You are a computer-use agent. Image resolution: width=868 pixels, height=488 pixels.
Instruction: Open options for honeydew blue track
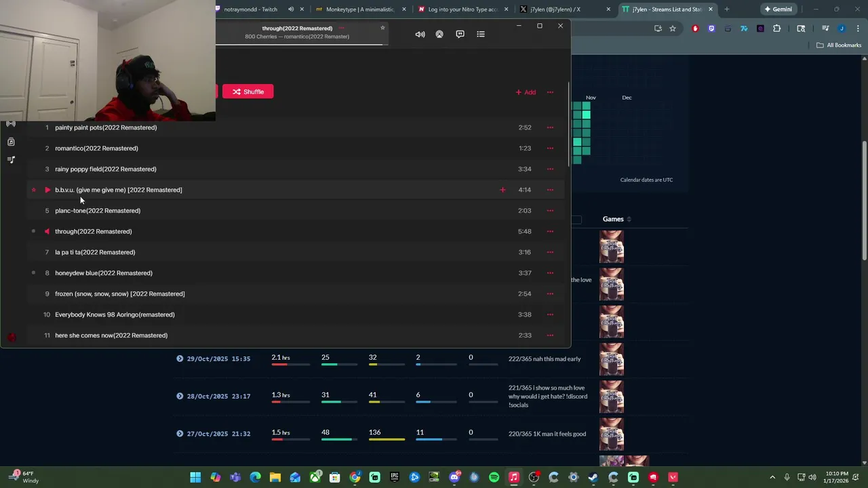pyautogui.click(x=550, y=273)
